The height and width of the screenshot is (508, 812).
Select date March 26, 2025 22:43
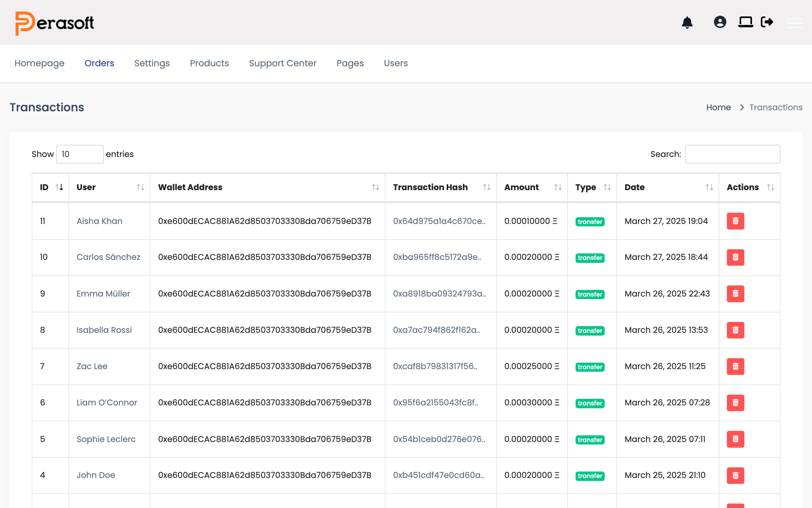[667, 294]
